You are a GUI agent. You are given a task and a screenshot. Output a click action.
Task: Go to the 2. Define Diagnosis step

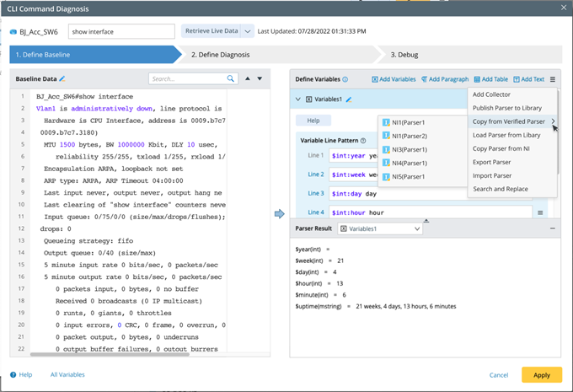pyautogui.click(x=221, y=55)
